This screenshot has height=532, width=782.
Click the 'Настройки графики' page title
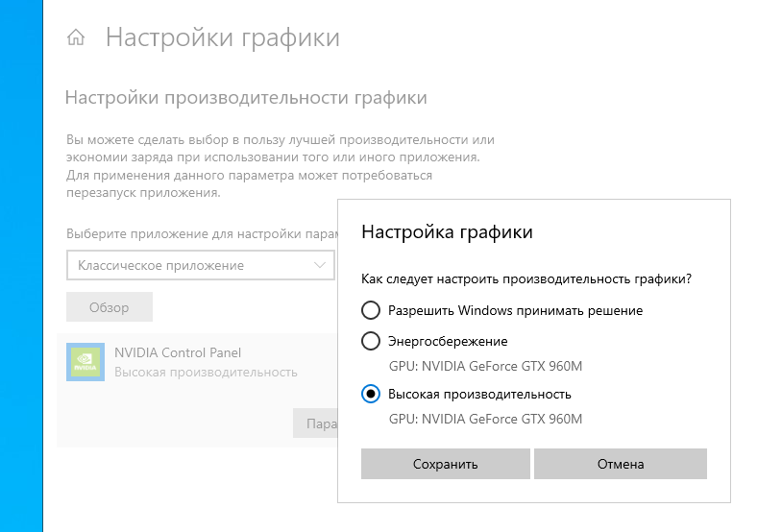[223, 37]
